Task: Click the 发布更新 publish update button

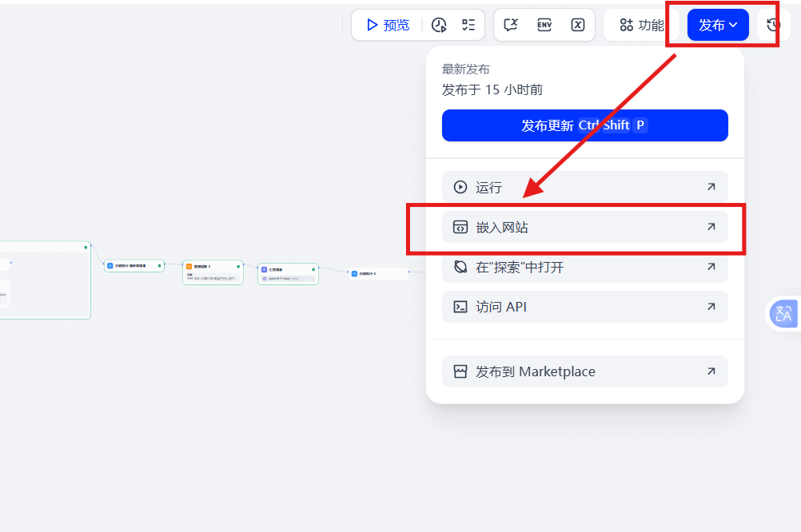Action: click(x=585, y=125)
